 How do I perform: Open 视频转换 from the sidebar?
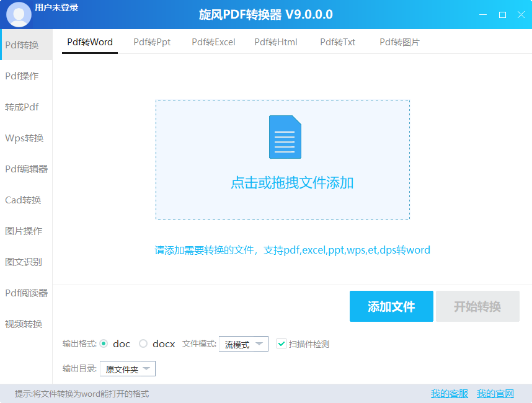point(25,324)
